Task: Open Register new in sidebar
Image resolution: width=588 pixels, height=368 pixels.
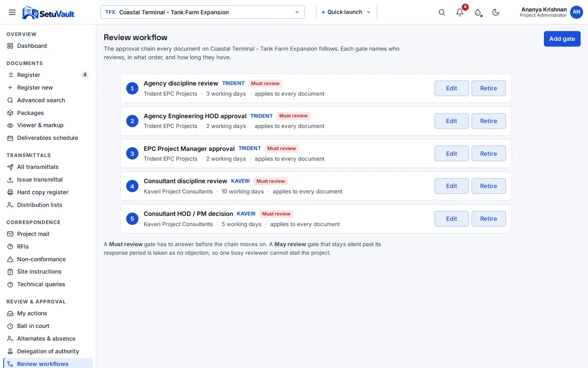Action: [x=48, y=87]
